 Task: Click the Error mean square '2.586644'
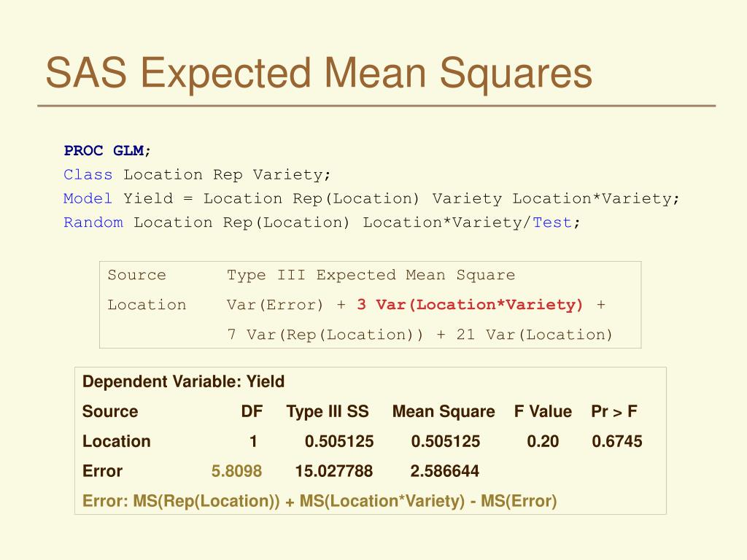(445, 472)
